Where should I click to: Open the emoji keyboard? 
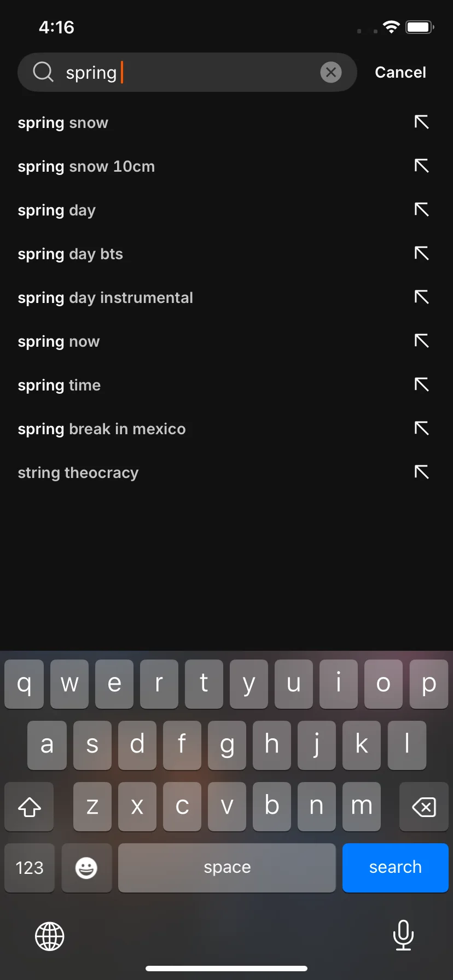pos(86,868)
